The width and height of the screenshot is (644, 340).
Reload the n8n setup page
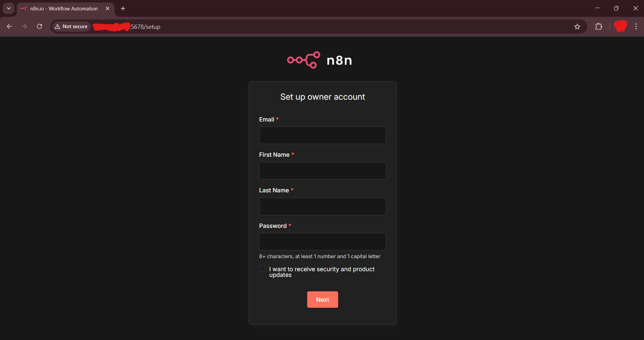pyautogui.click(x=39, y=27)
